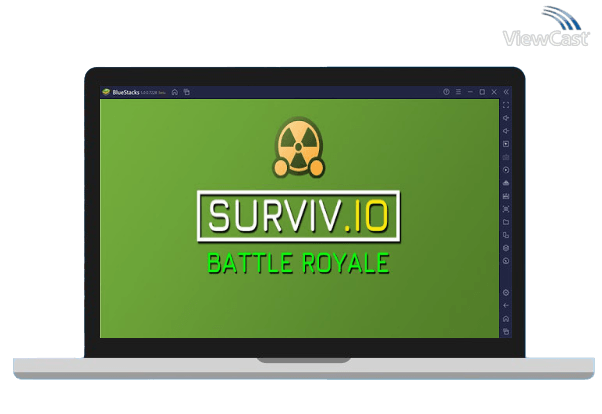Click the lock cursor sidebar icon
This screenshot has height=414, width=602.
pos(506,144)
